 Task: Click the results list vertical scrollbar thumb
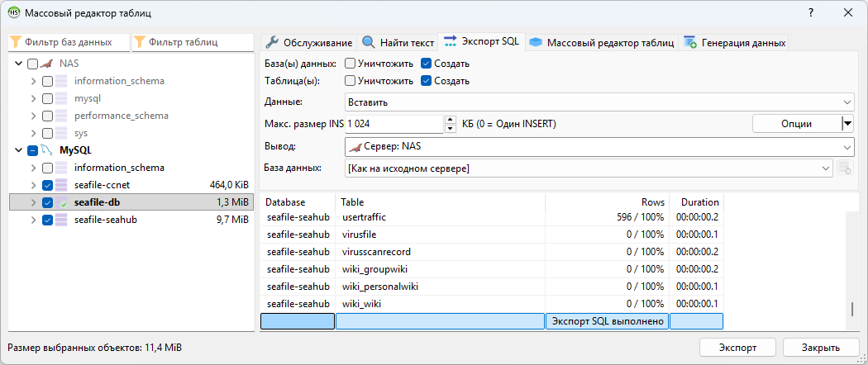pos(854,310)
